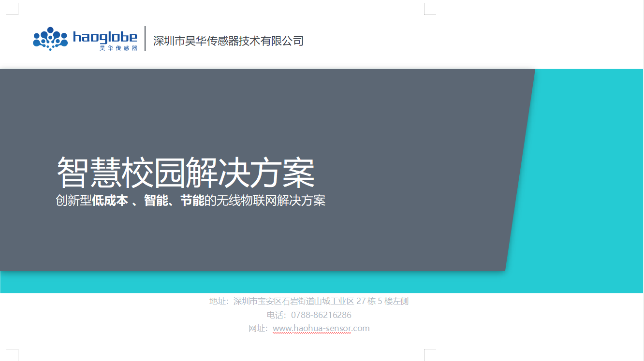The width and height of the screenshot is (644, 361).
Task: Click the bold word 低成本 in subtitle
Action: pyautogui.click(x=110, y=201)
